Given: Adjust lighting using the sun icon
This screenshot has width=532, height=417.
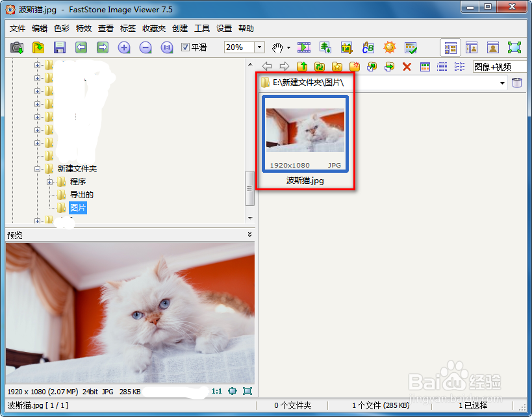Looking at the screenshot, I should [x=388, y=47].
